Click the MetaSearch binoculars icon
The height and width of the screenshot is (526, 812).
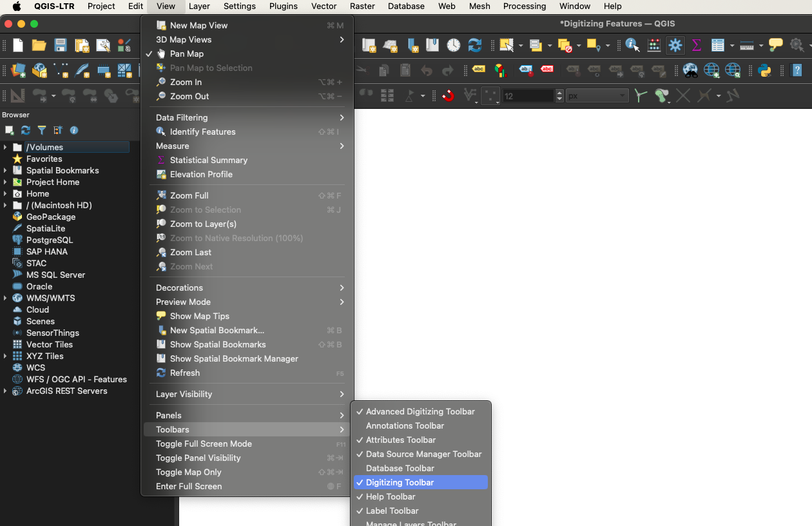pos(690,70)
